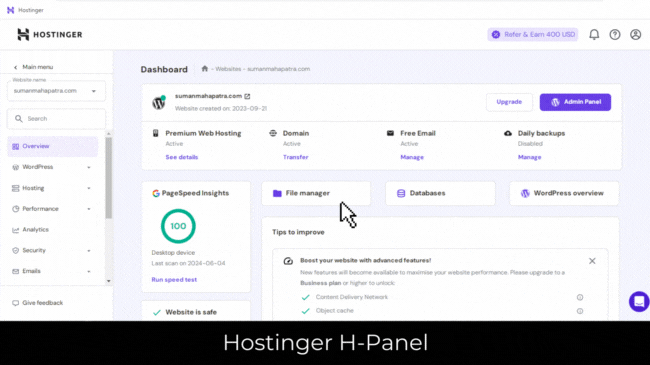Open the live chat bubble icon
This screenshot has width=650, height=365.
click(639, 301)
